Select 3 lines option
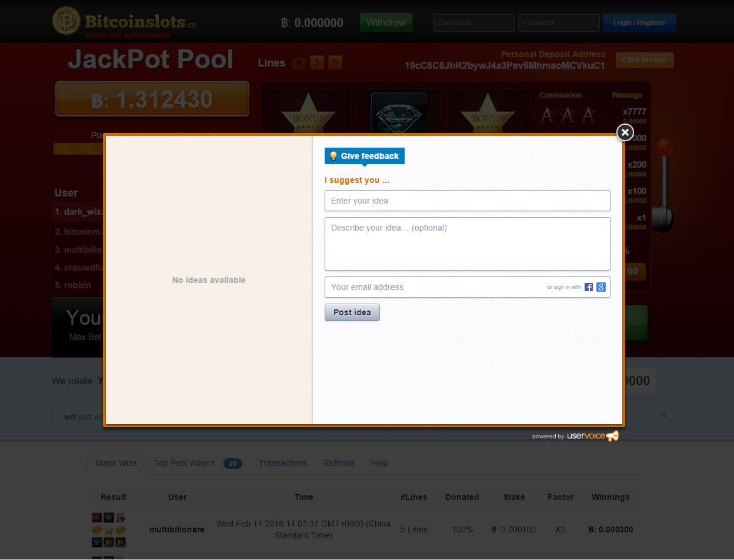The height and width of the screenshot is (560, 734). 317,63
